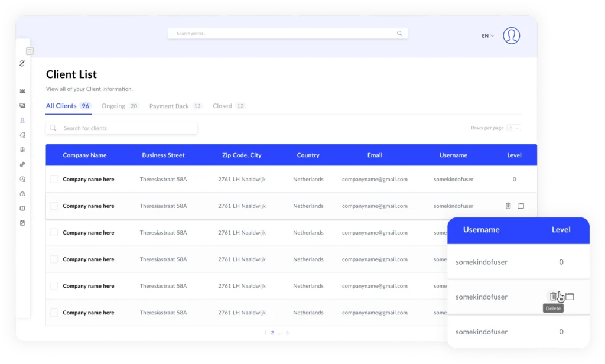The width and height of the screenshot is (605, 364).
Task: Go to page 2 in pagination
Action: [x=272, y=333]
